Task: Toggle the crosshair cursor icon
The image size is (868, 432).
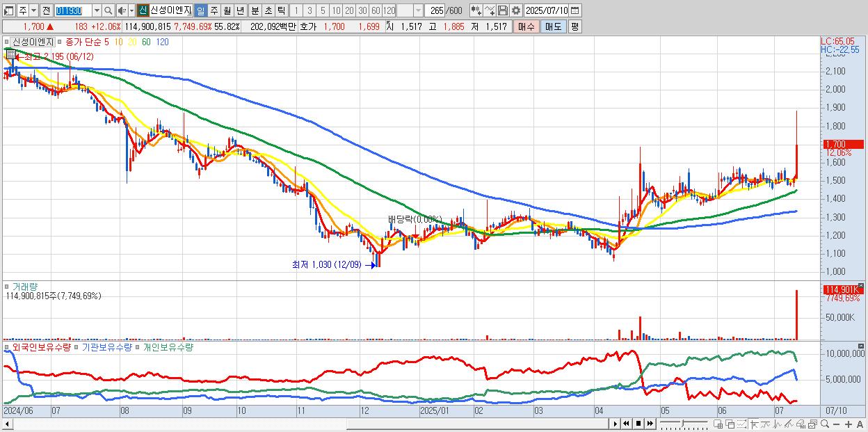Action: 754,424
